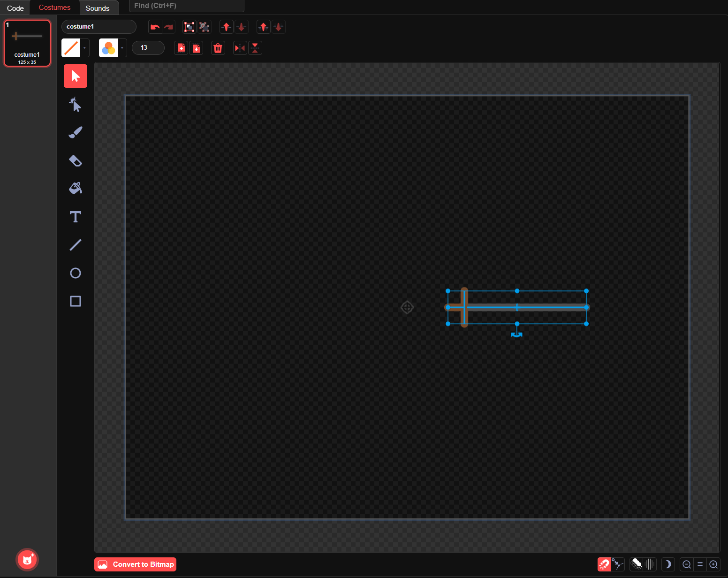Select the costume1 thumbnail
Screen dimensions: 728x578
[27, 43]
